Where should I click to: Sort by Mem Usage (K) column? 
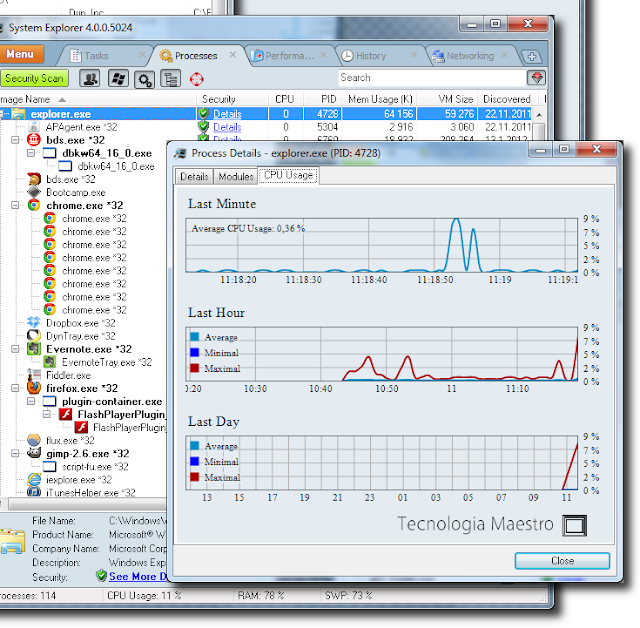point(379,99)
